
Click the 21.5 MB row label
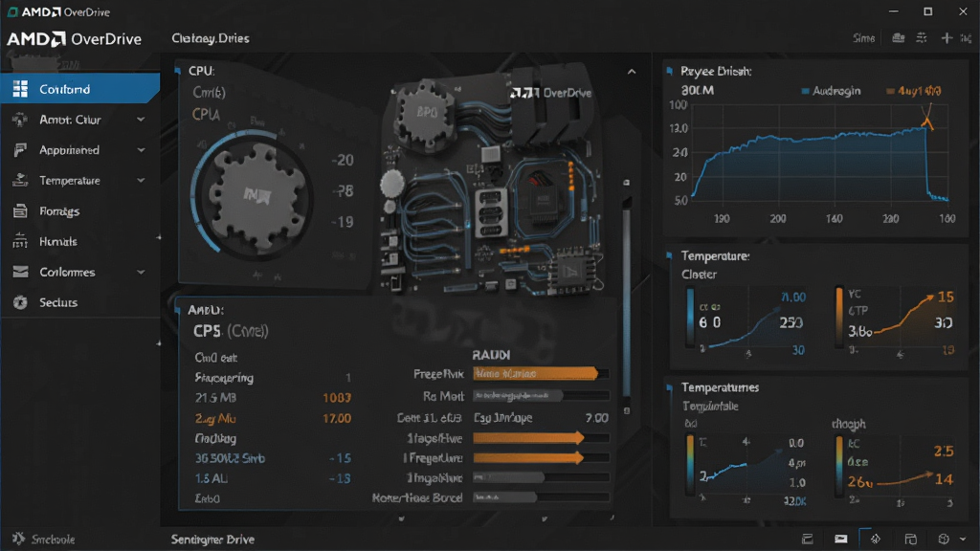point(215,397)
